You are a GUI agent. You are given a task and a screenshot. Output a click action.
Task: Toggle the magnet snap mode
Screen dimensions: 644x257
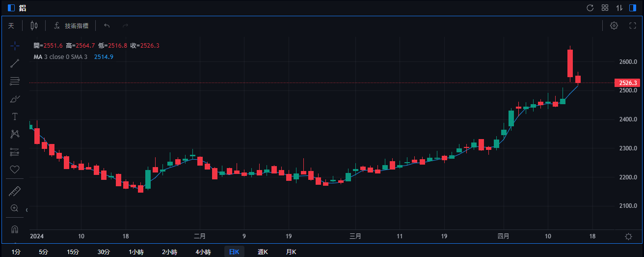coord(15,229)
